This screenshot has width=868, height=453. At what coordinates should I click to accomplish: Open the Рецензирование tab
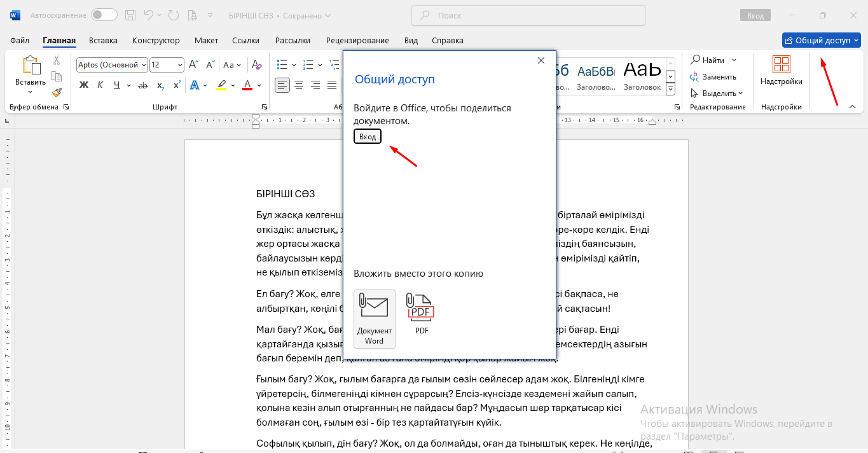pos(357,40)
